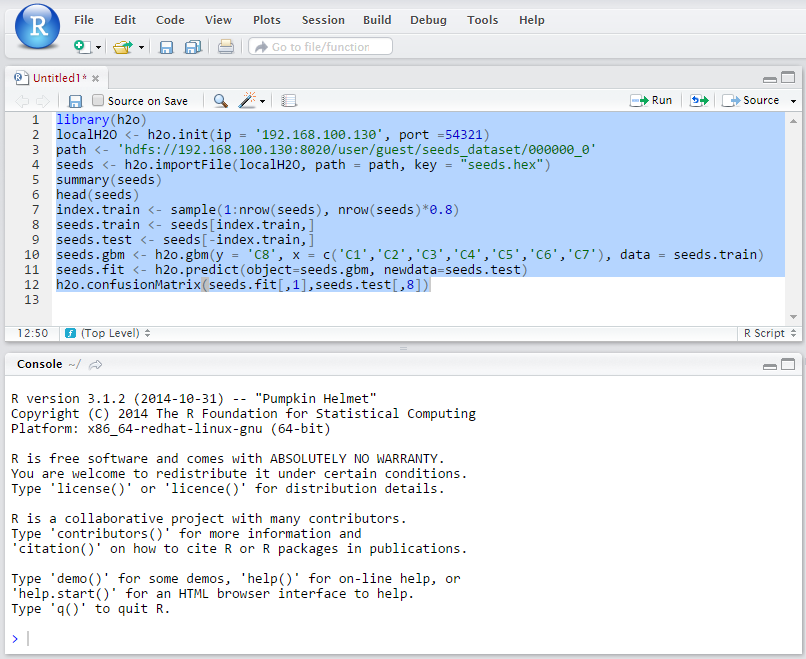806x659 pixels.
Task: Open Find and Replace with the magnifier icon
Action: [x=219, y=100]
